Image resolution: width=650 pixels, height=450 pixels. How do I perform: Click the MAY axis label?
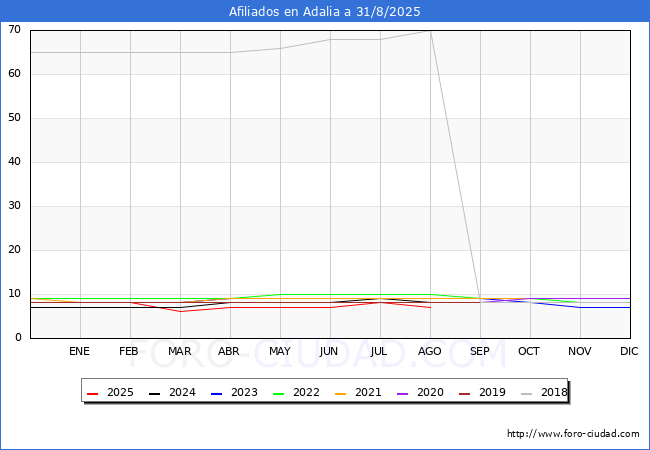[280, 352]
